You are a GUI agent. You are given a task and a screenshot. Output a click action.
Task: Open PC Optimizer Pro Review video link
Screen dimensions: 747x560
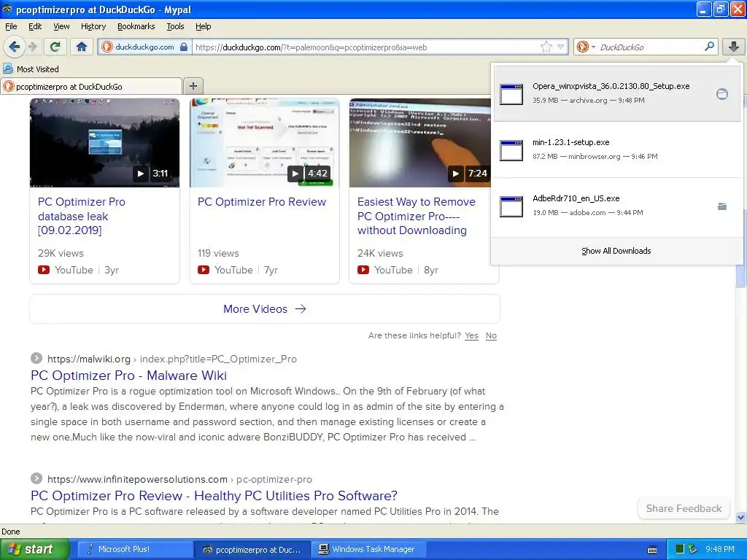[262, 202]
